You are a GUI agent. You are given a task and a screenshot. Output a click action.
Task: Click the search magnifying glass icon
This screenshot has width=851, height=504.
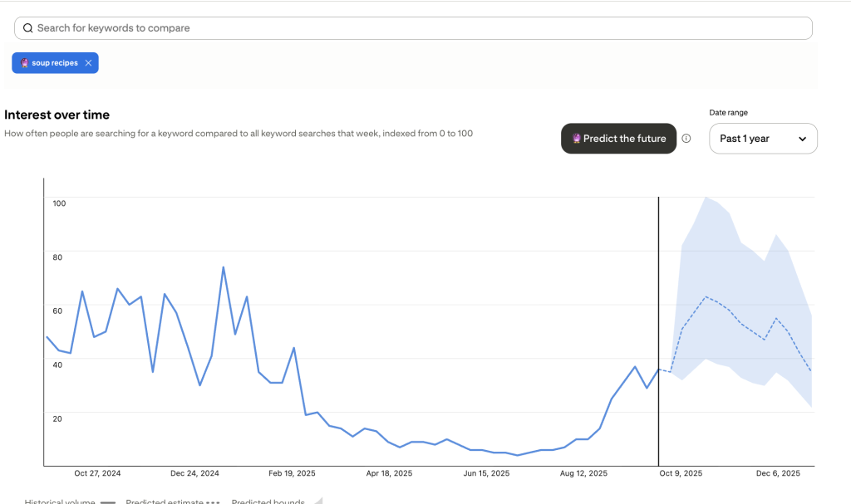(x=27, y=27)
